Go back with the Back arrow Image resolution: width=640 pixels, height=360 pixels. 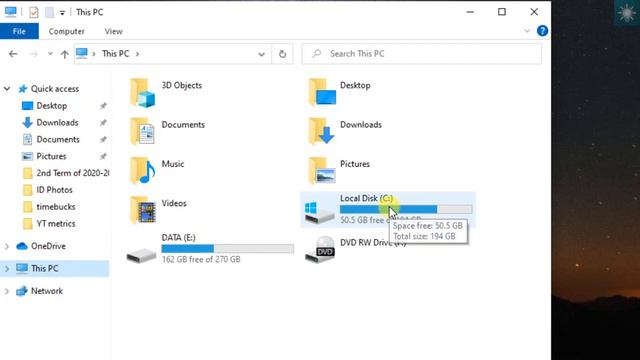13,54
